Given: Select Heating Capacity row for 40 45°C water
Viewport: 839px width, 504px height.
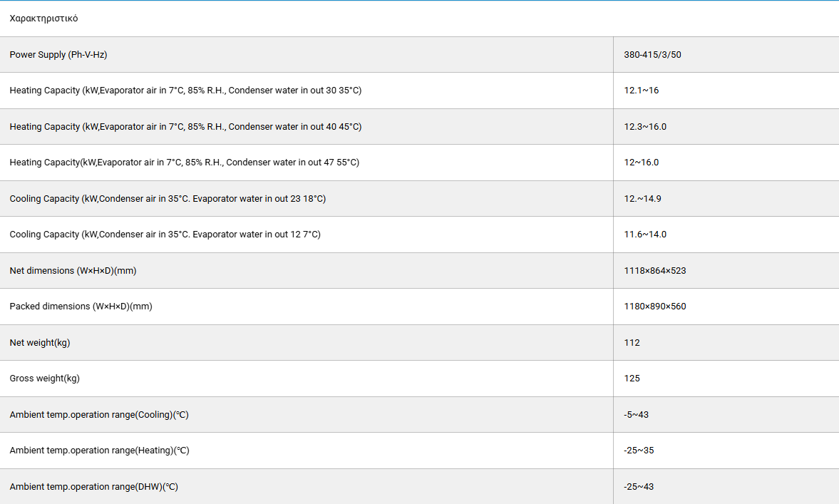Looking at the screenshot, I should [x=185, y=127].
